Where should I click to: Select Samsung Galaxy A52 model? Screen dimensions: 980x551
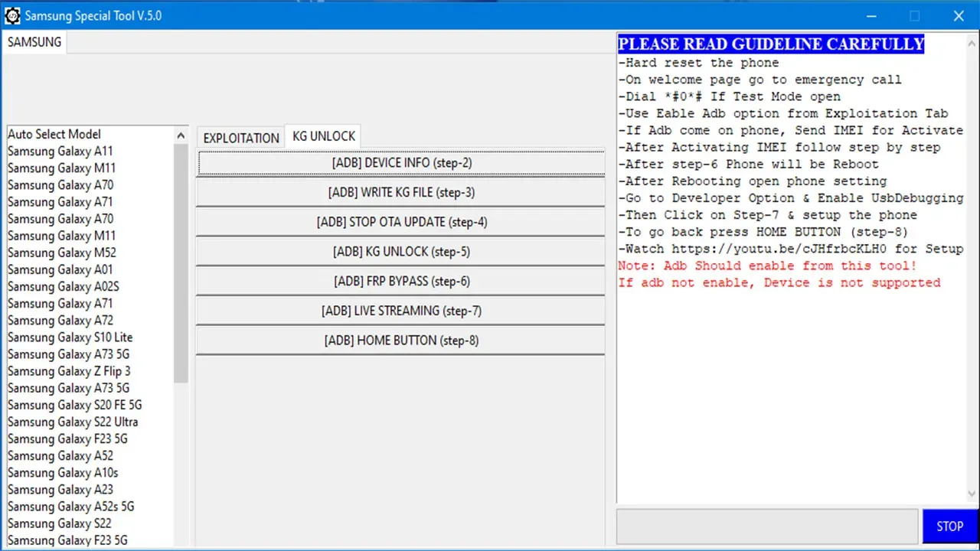point(60,455)
